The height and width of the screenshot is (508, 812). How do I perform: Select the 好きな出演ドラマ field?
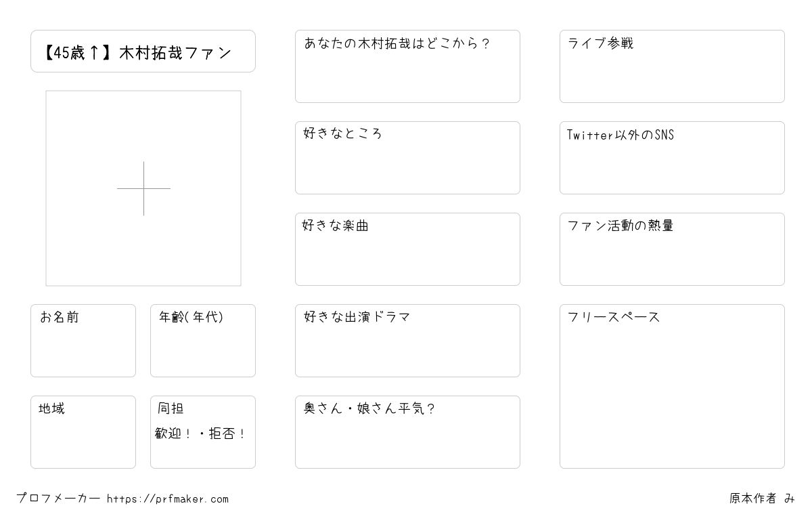[407, 341]
